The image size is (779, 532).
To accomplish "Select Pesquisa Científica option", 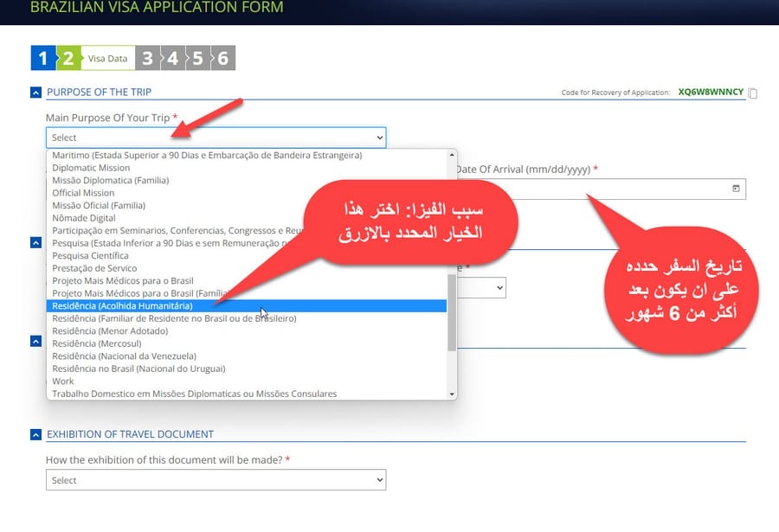I will coord(90,256).
